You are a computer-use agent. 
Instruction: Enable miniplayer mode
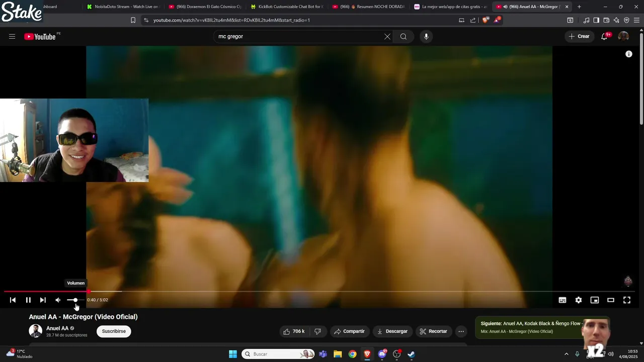point(595,300)
